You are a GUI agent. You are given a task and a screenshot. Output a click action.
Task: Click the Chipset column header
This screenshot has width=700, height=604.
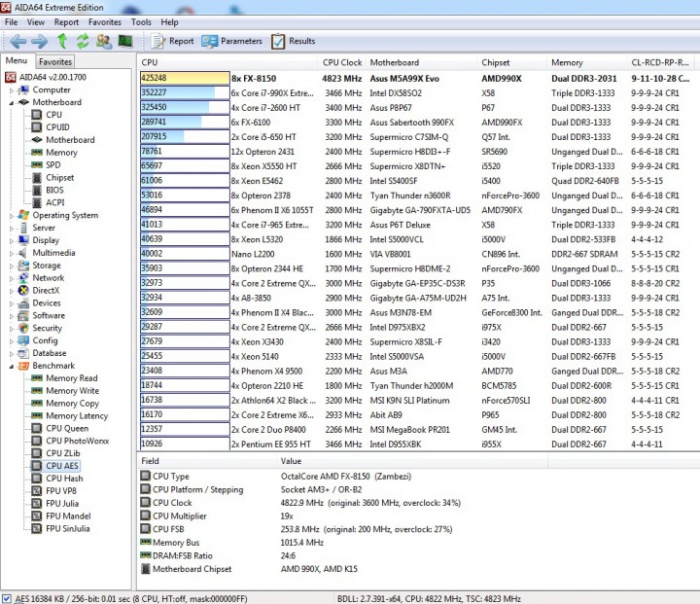[512, 62]
